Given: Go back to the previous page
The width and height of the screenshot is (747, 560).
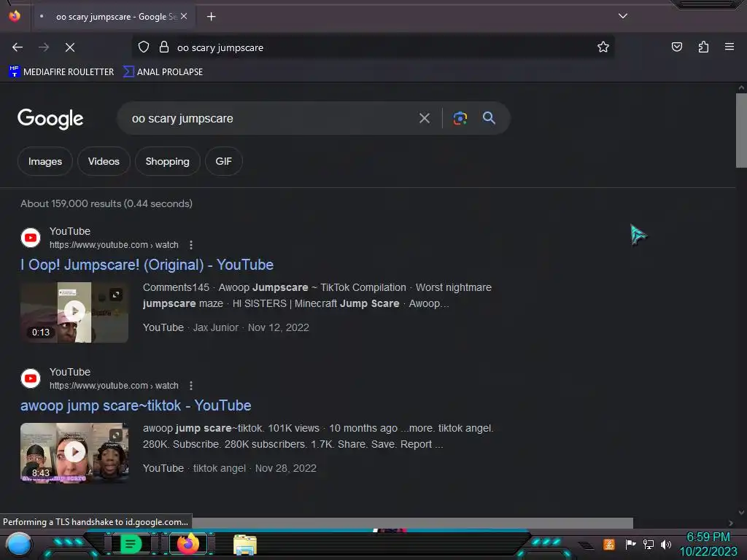Looking at the screenshot, I should tap(18, 47).
